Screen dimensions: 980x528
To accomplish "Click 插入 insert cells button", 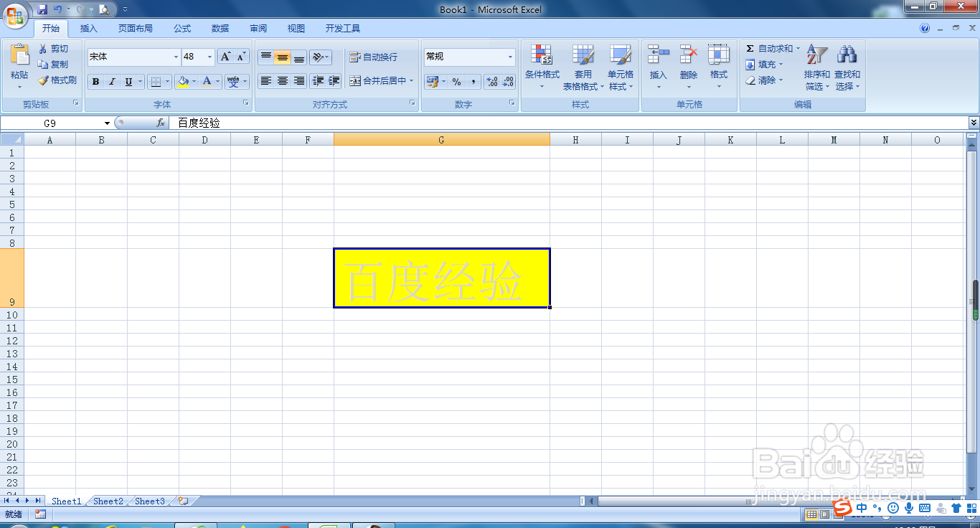I will point(658,67).
